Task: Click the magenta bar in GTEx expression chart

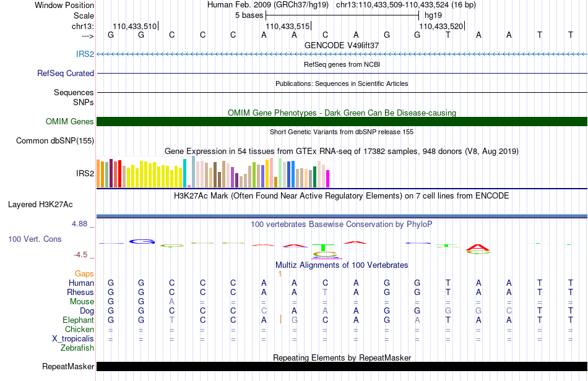Action: [x=328, y=179]
